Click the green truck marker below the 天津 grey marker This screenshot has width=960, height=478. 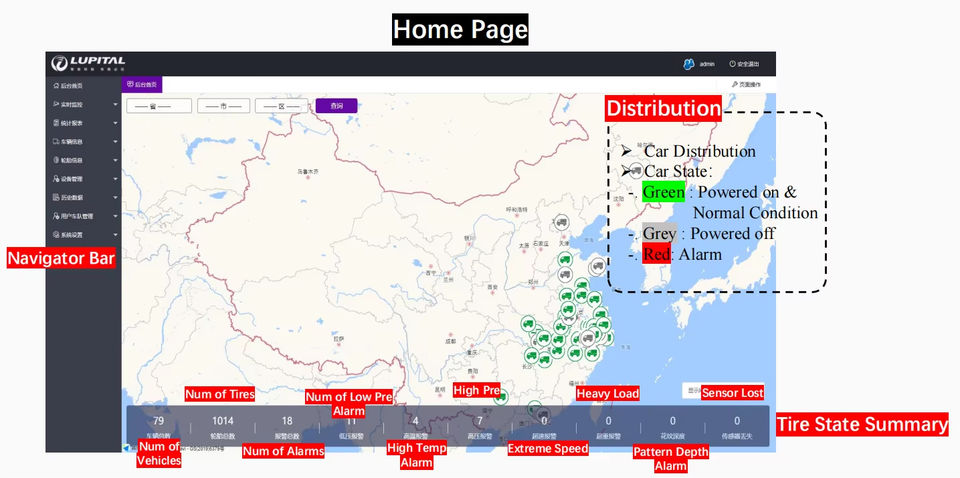565,259
